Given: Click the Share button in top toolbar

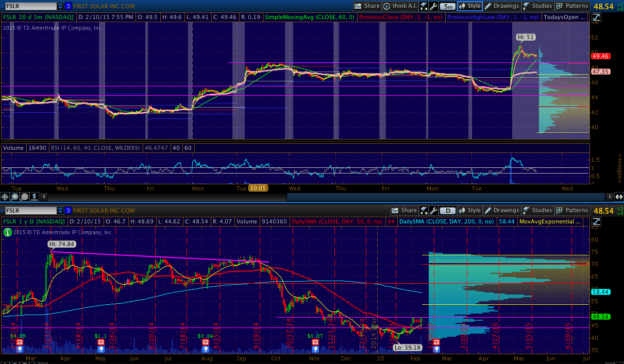Looking at the screenshot, I should coord(366,6).
